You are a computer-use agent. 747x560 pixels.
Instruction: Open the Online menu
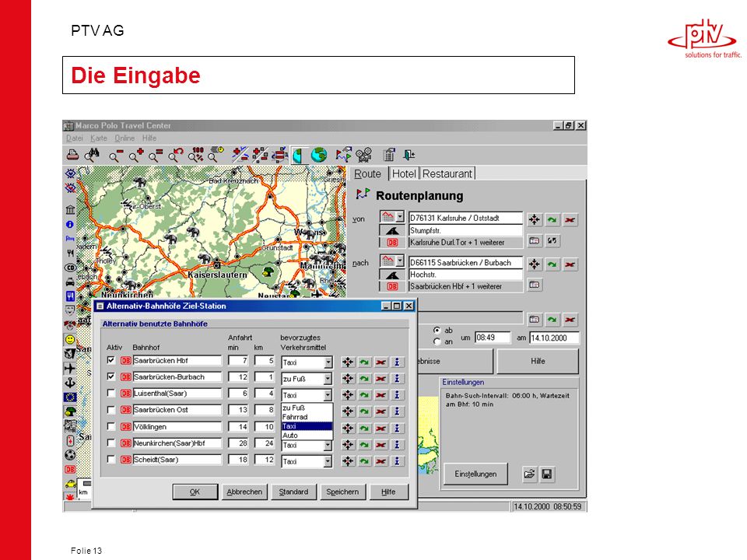[124, 138]
